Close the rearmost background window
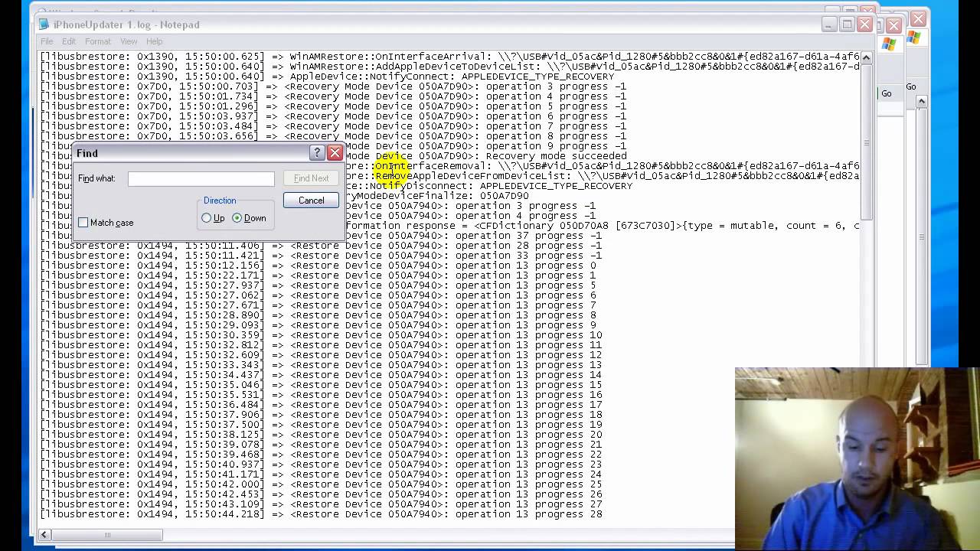This screenshot has height=551, width=980. pyautogui.click(x=919, y=19)
